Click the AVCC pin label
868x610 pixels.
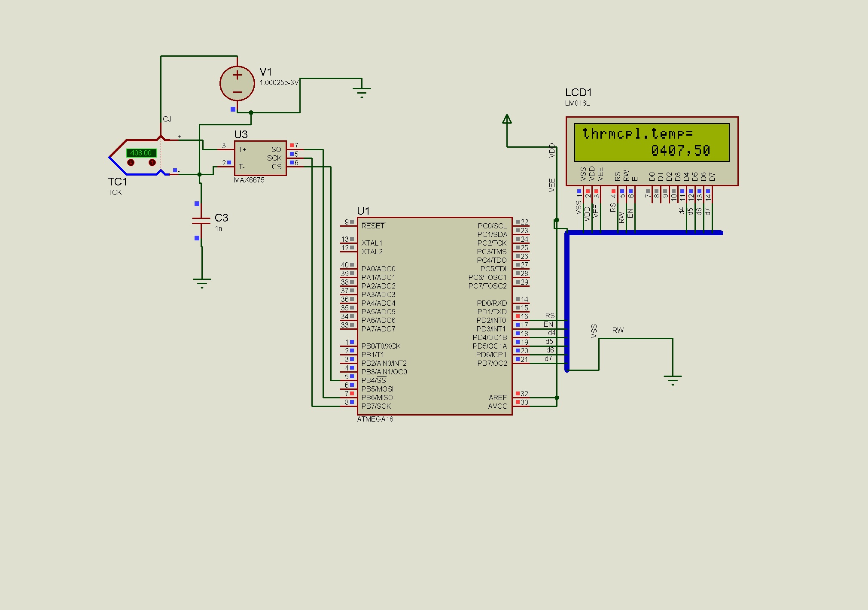pyautogui.click(x=498, y=406)
